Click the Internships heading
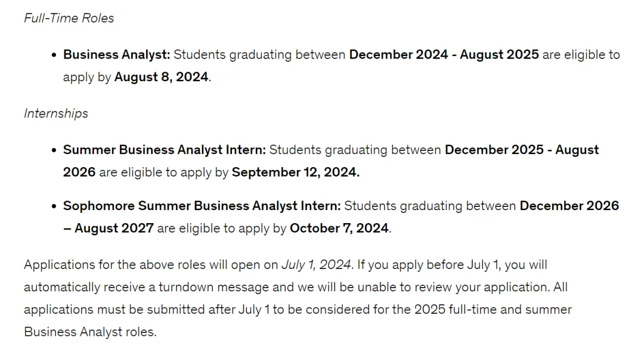This screenshot has height=352, width=644. click(x=56, y=113)
